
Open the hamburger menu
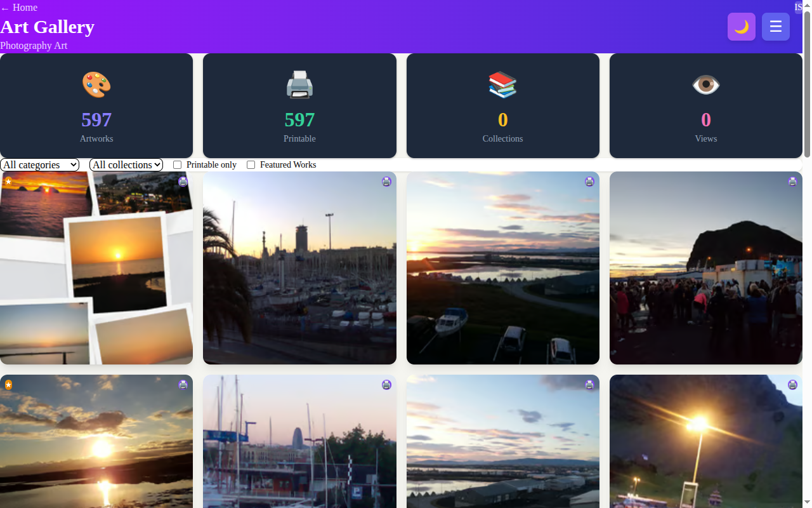(775, 27)
